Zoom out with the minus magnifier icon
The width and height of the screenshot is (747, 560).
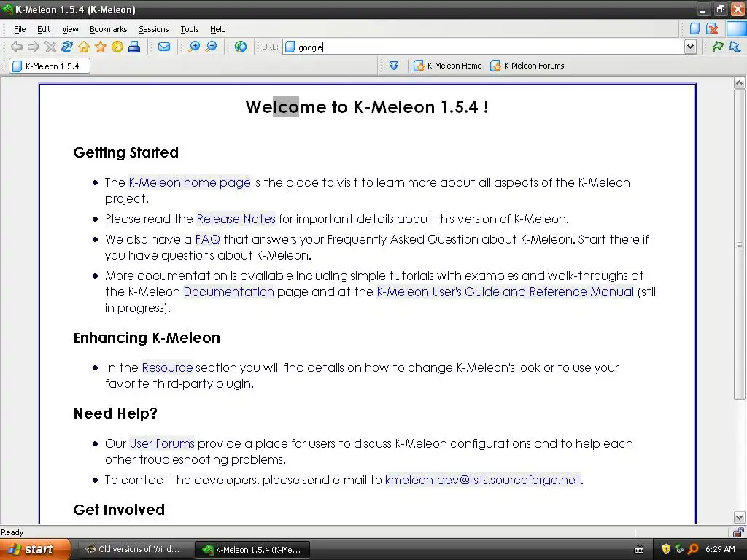tap(211, 47)
